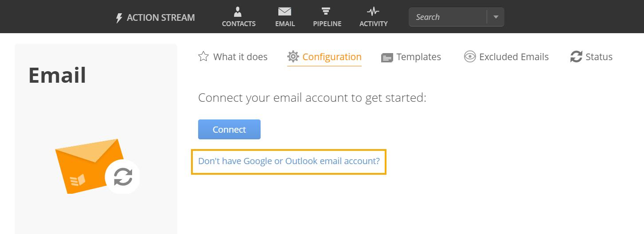Open the Don't have Google or Outlook link

pyautogui.click(x=289, y=161)
